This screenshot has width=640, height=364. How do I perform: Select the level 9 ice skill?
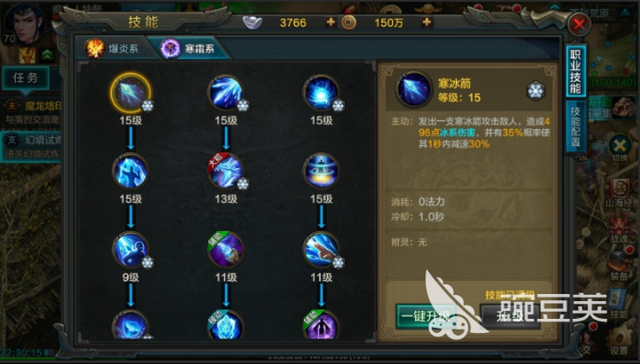click(130, 250)
